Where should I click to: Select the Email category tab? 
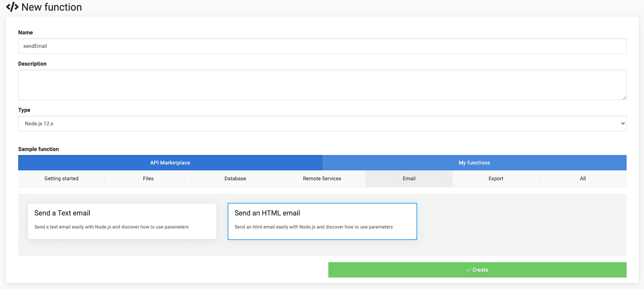(409, 179)
